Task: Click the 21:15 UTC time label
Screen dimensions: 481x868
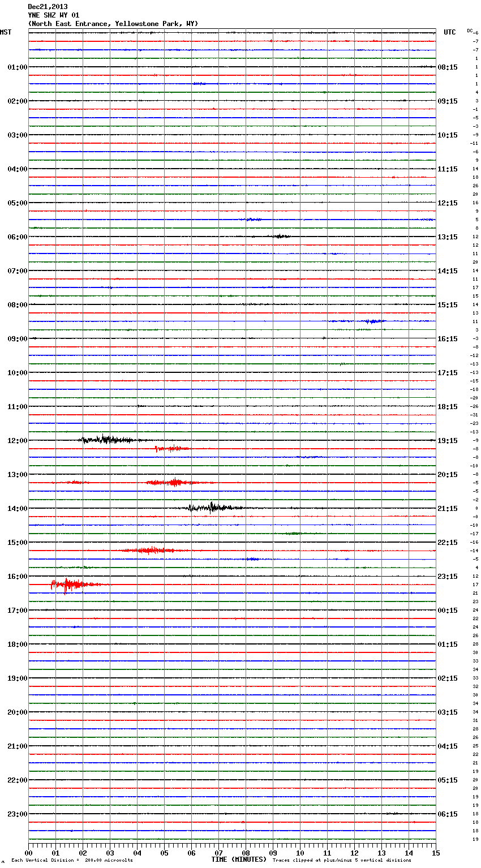Action: [x=448, y=509]
